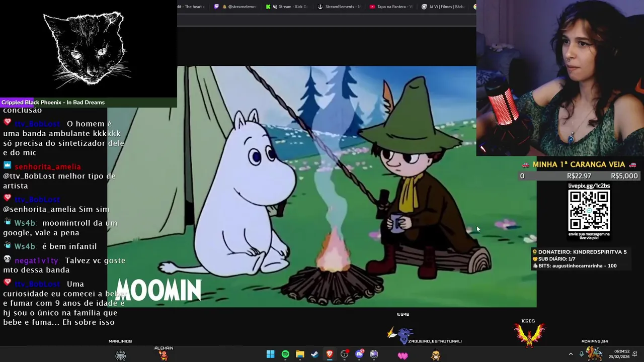
Task: Show hidden system tray icons
Action: pos(571,354)
